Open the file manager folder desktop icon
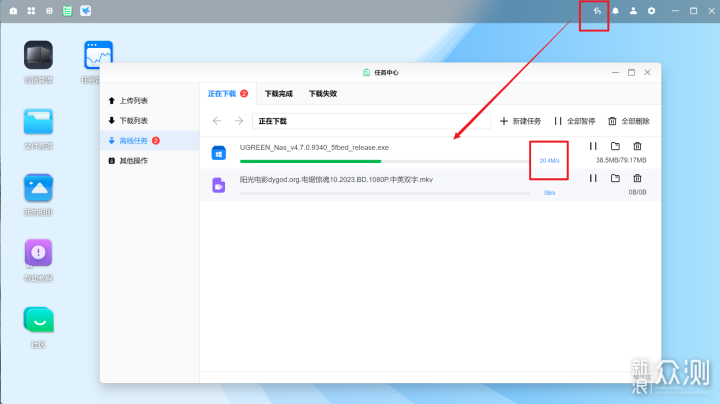Viewport: 720px width, 404px height. [x=39, y=122]
